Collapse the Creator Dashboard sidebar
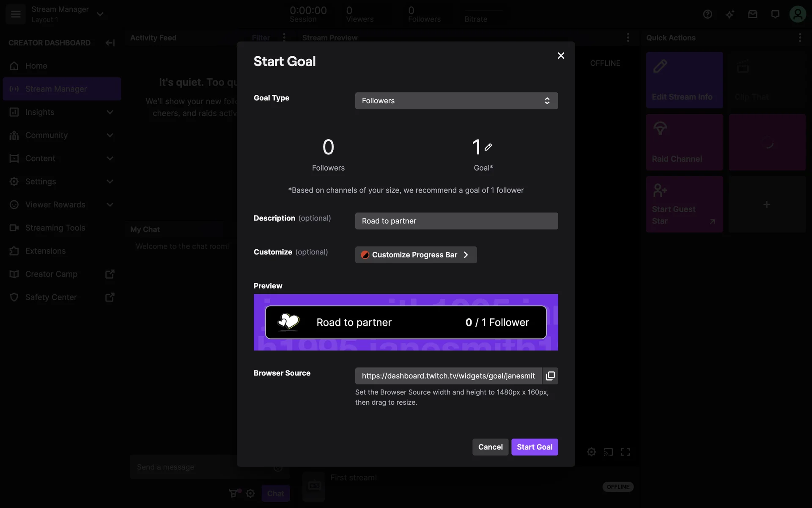This screenshot has height=508, width=812. (110, 43)
